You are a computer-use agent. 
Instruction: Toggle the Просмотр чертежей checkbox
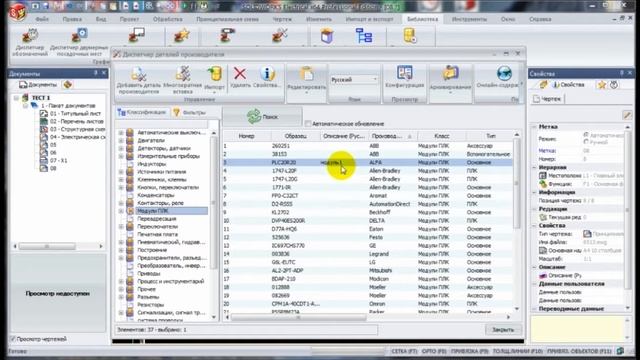point(13,339)
